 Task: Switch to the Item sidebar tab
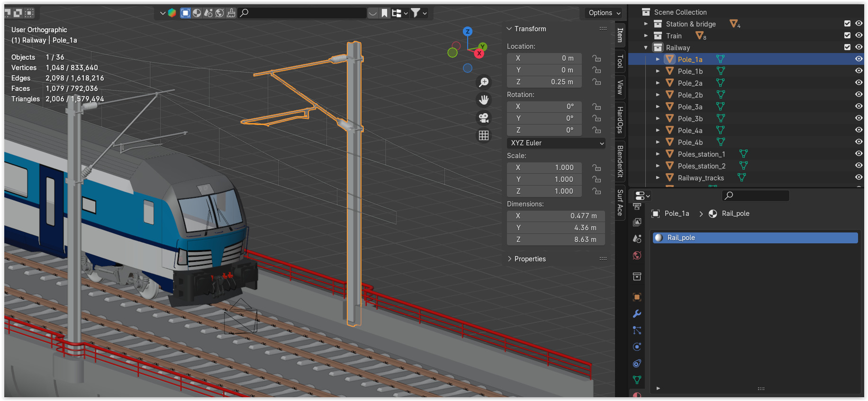tap(620, 35)
